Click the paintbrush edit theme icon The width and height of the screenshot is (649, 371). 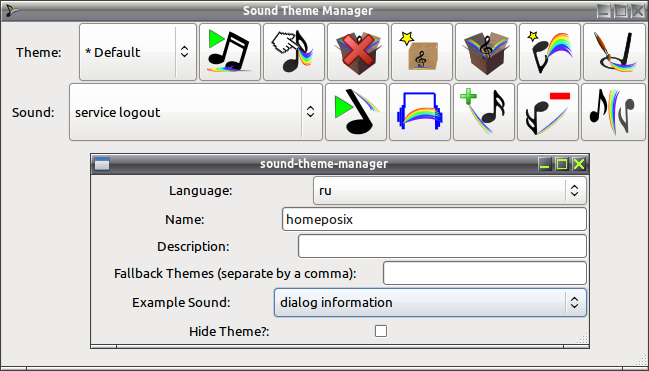614,52
